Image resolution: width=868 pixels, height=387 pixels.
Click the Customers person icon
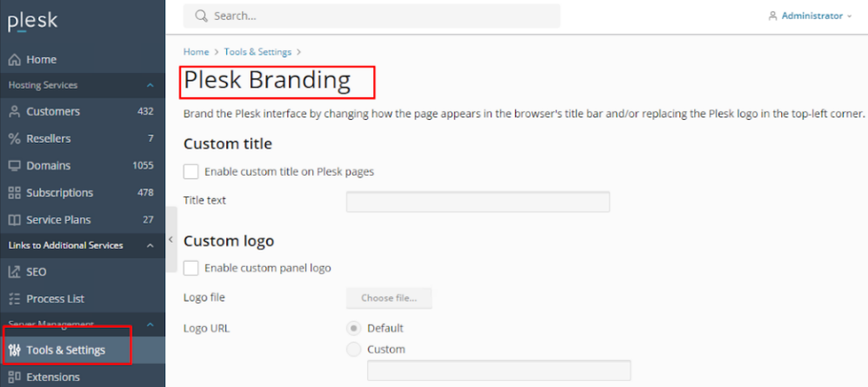point(15,111)
